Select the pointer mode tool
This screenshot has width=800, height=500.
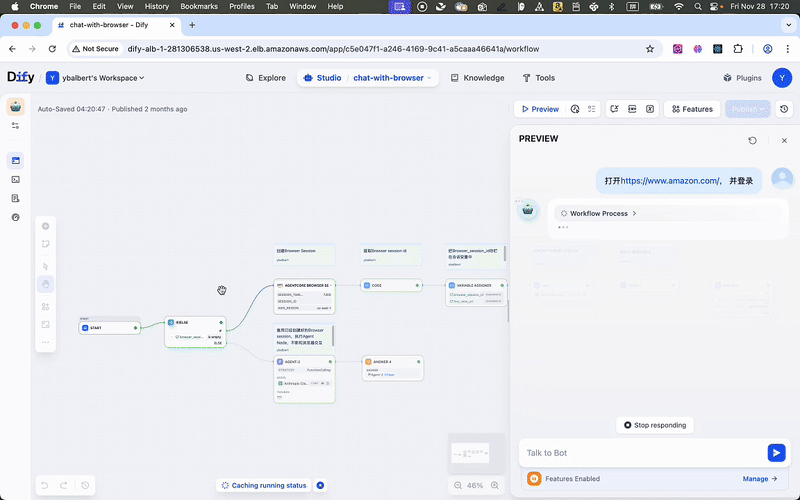45,266
